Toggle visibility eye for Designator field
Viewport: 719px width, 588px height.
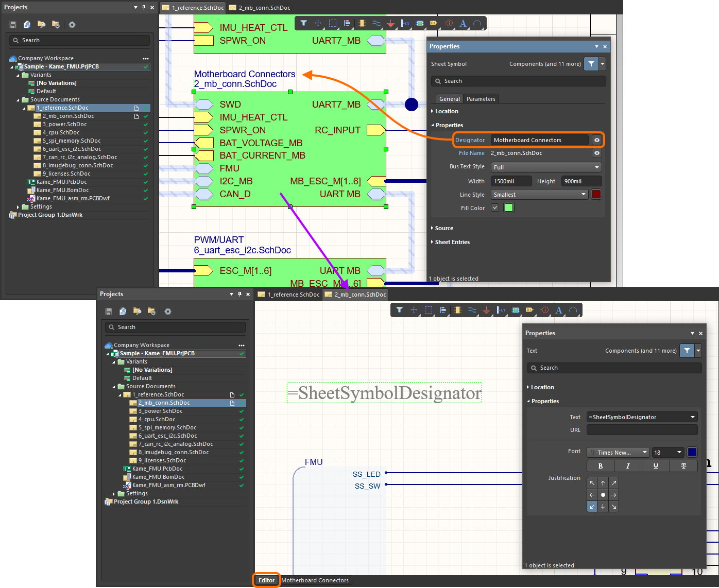pyautogui.click(x=597, y=140)
